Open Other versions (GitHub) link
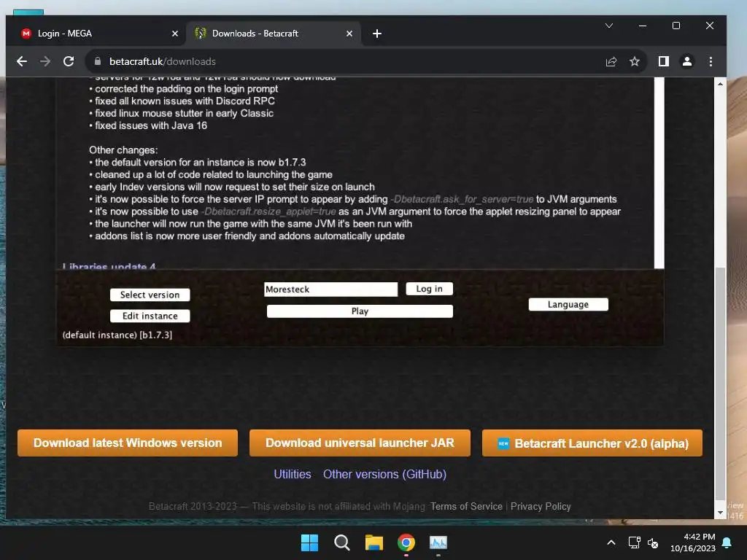The width and height of the screenshot is (747, 560). [384, 474]
